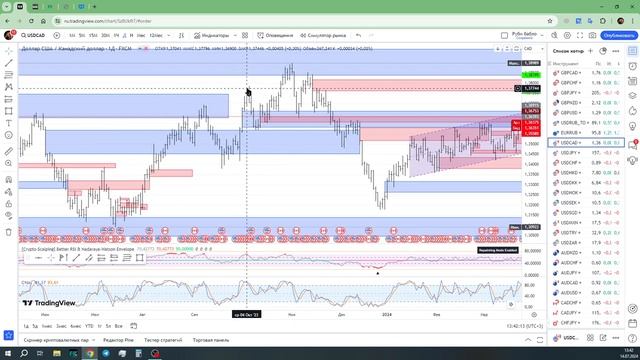This screenshot has width=640, height=360.
Task: Expand the CAD currency dropdown on price scale
Action: point(534,49)
